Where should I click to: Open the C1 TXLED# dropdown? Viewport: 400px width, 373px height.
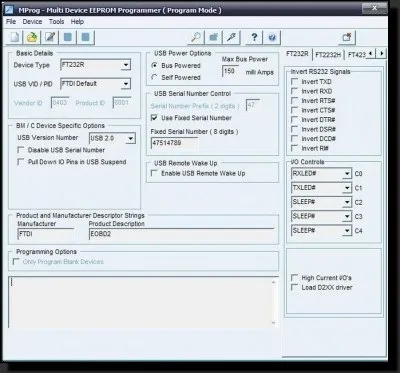coord(347,188)
